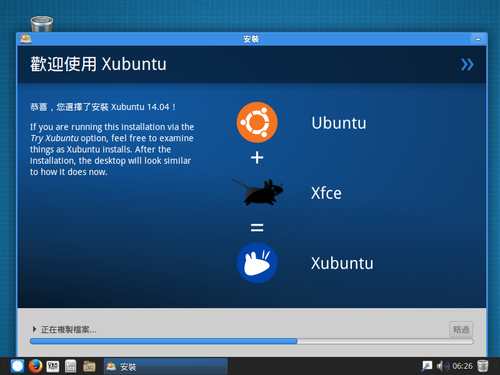Open the Whisker menu in the taskbar
Viewport: 500px width, 375px height.
click(x=17, y=366)
